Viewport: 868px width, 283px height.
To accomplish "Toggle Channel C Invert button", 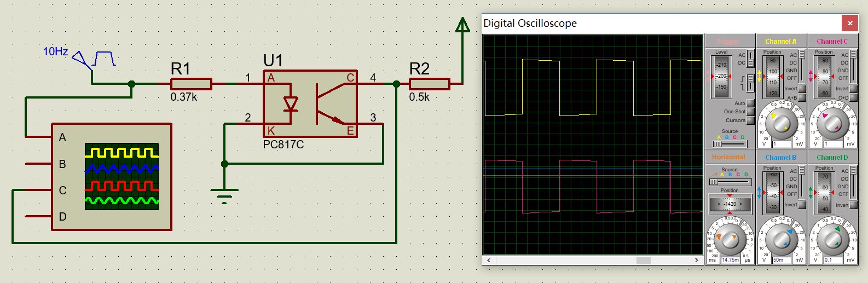I will point(853,89).
